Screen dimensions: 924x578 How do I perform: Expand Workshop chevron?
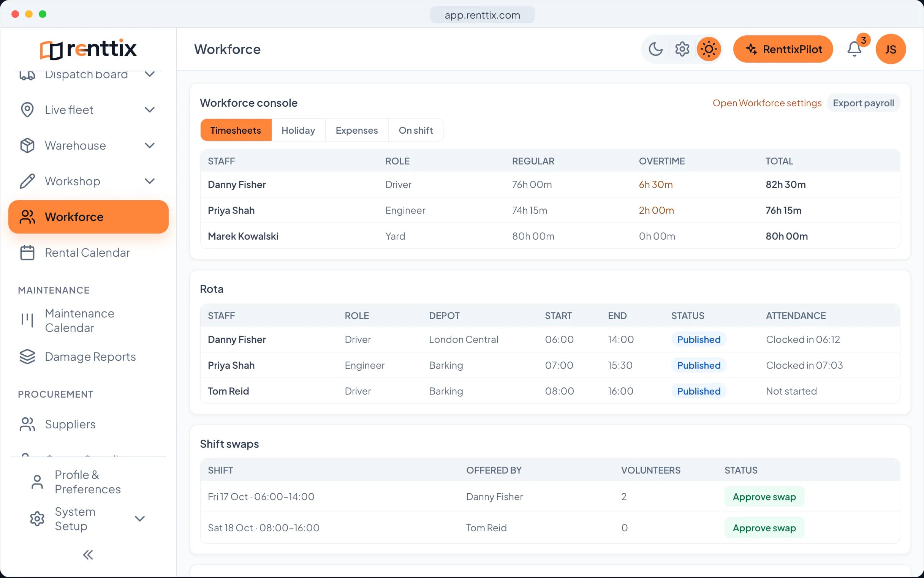pos(150,181)
